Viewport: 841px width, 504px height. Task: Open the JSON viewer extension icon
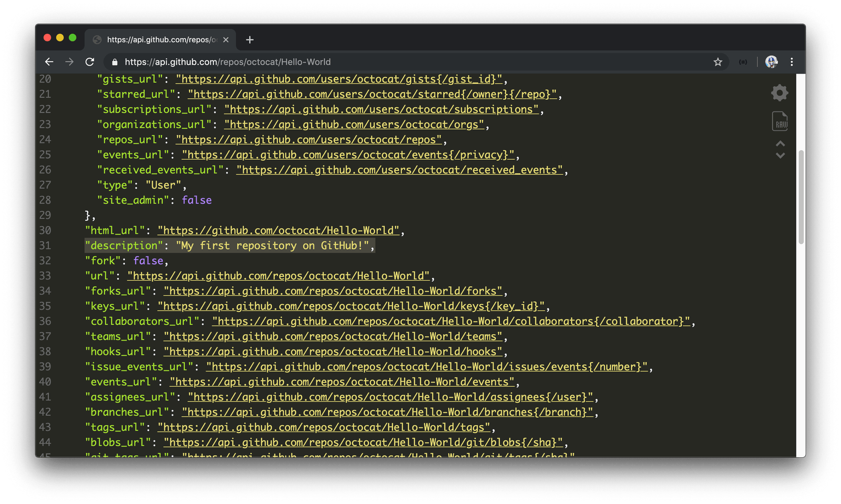[743, 62]
